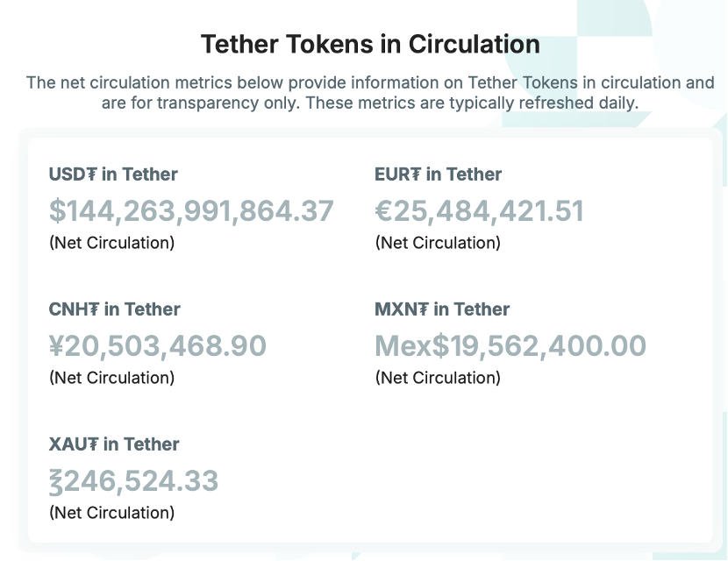Select the "EUR₮ in Tether" label
This screenshot has height=561, width=728.
(438, 174)
